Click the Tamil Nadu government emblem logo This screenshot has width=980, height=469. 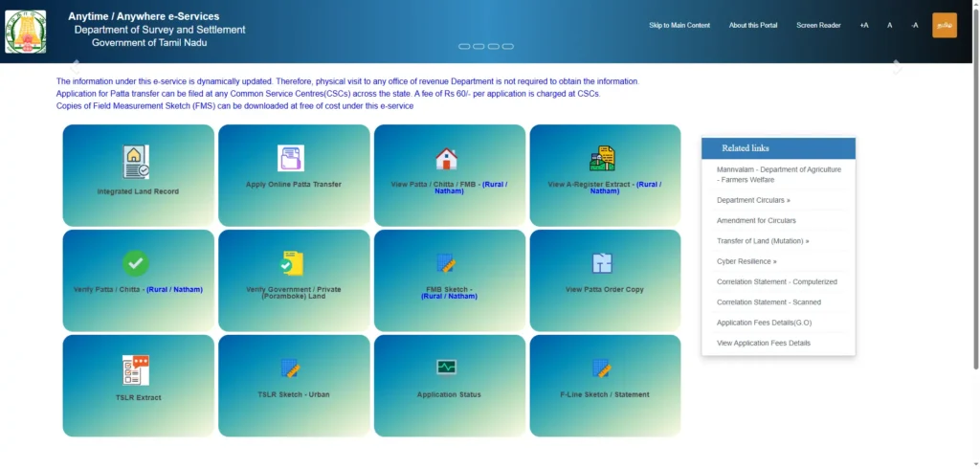pos(26,32)
